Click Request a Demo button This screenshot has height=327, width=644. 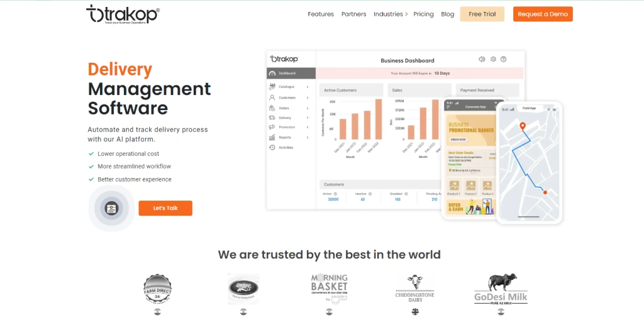click(x=543, y=14)
